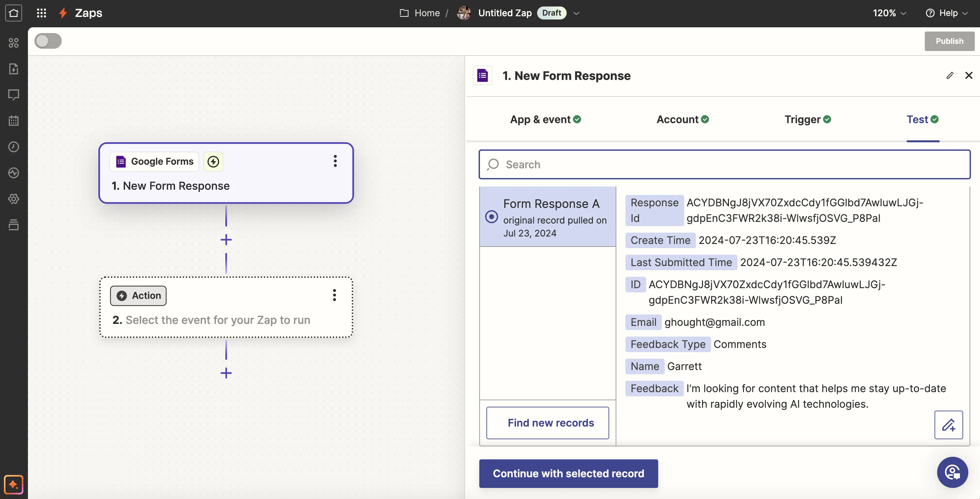
Task: Click the pencil rename step icon
Action: point(949,75)
